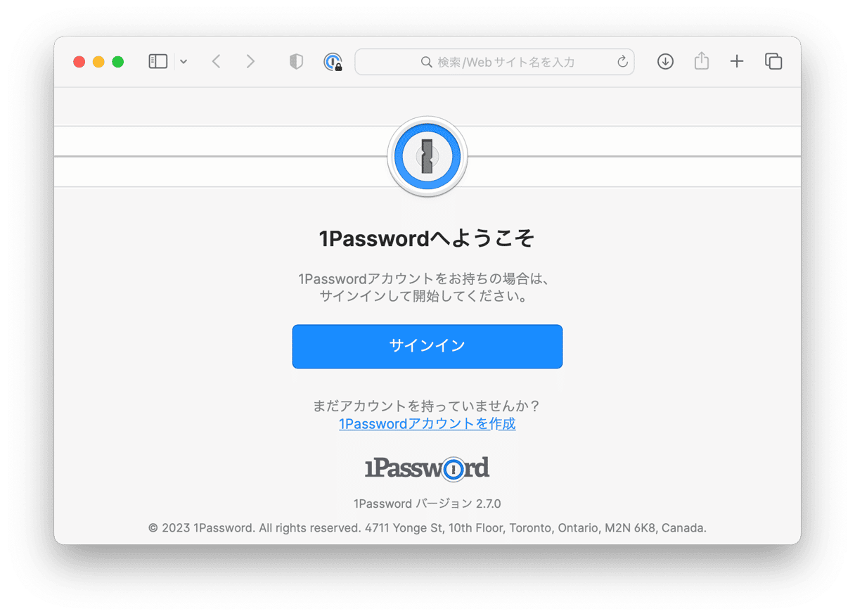Open the share menu
The width and height of the screenshot is (855, 616).
click(x=701, y=61)
